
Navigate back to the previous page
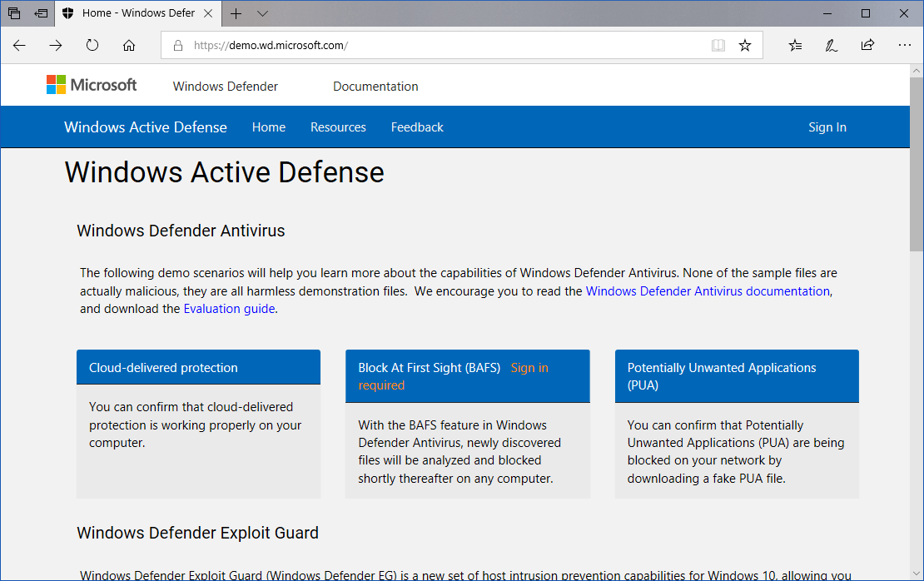(x=19, y=45)
